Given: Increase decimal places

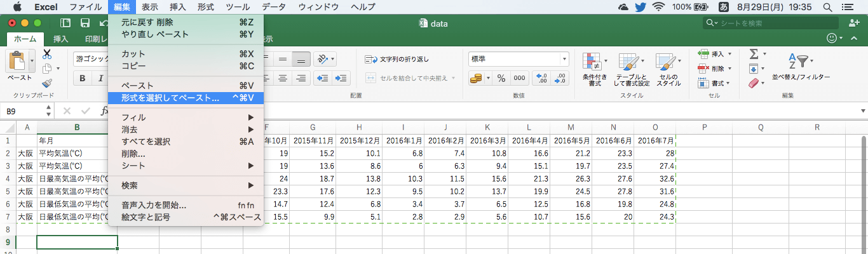Looking at the screenshot, I should click(x=542, y=78).
